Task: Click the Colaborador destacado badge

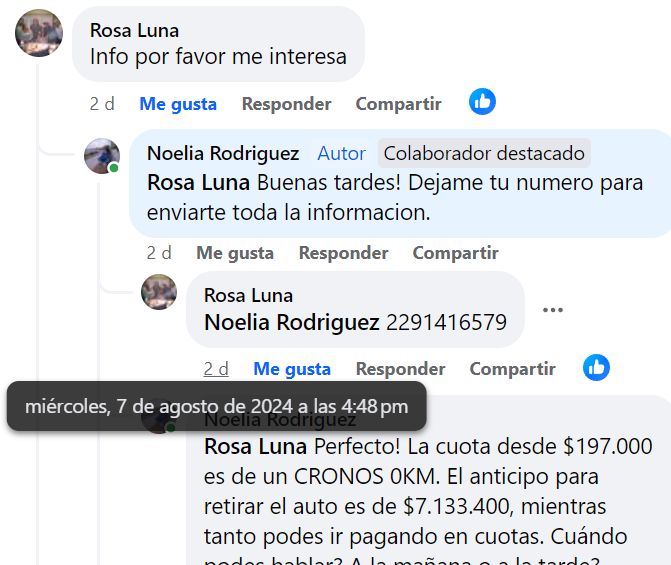Action: (x=484, y=153)
